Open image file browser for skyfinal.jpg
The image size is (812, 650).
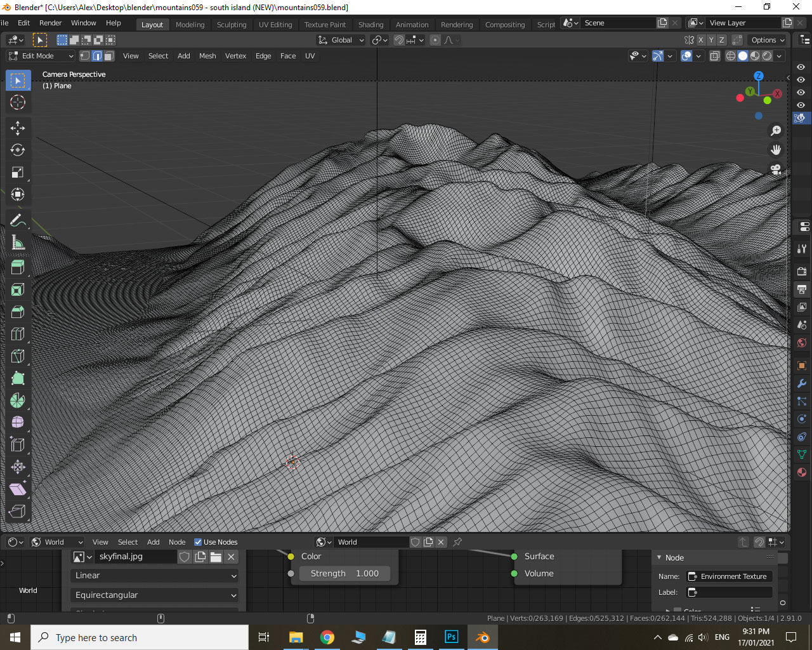point(216,557)
